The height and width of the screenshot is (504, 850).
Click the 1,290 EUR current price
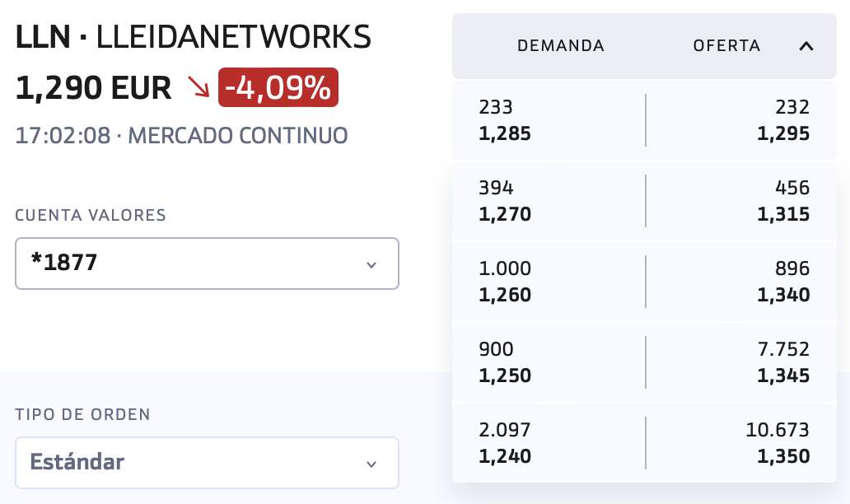[93, 87]
